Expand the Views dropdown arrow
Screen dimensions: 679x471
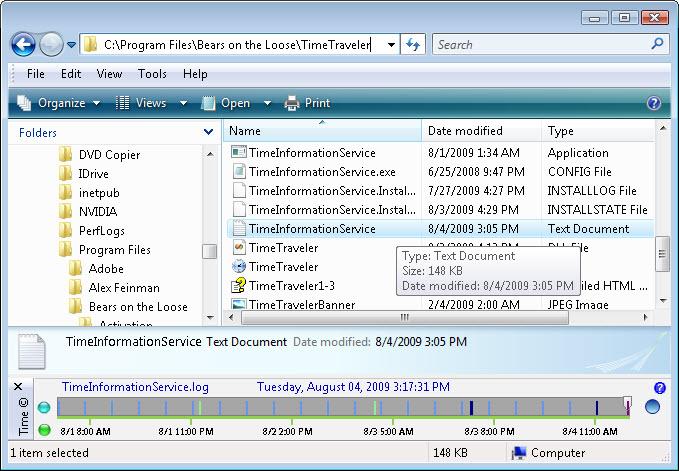pyautogui.click(x=184, y=103)
